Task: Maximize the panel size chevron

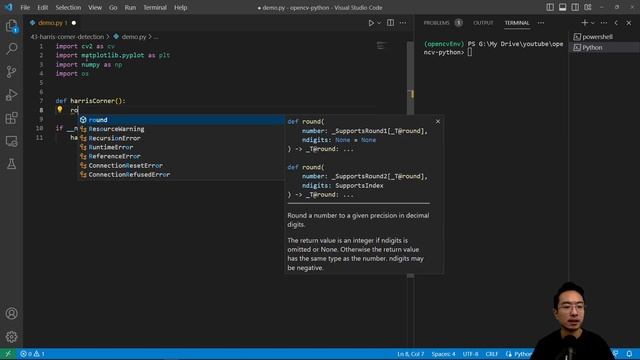Action: (616, 23)
